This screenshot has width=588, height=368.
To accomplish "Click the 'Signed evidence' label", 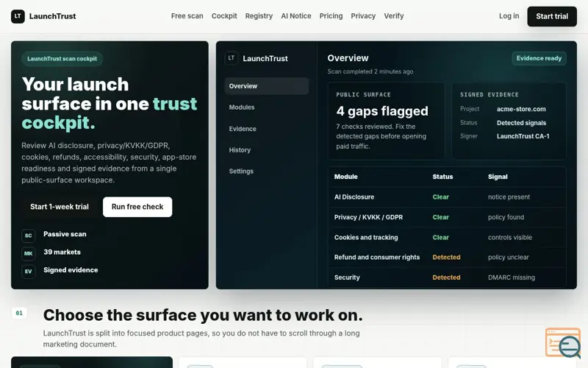I will pos(71,270).
